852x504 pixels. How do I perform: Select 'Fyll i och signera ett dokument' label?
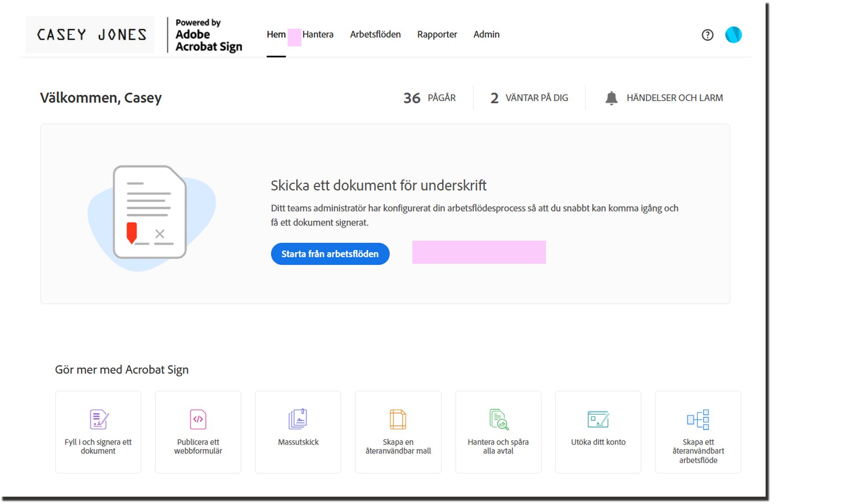(x=98, y=447)
